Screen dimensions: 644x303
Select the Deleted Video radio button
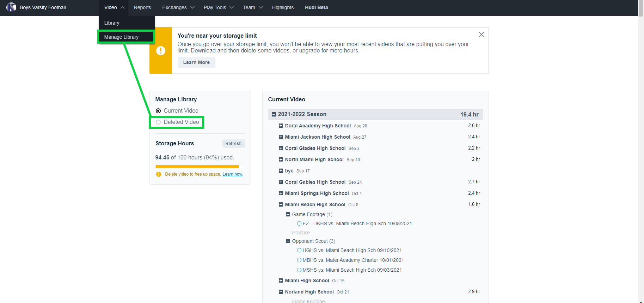pos(158,122)
